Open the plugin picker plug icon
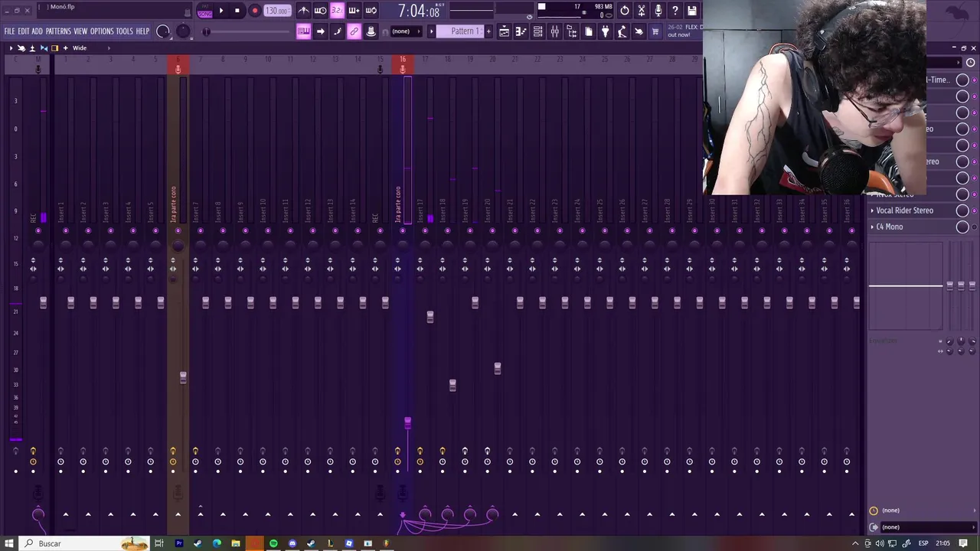The height and width of the screenshot is (551, 980). pyautogui.click(x=606, y=31)
